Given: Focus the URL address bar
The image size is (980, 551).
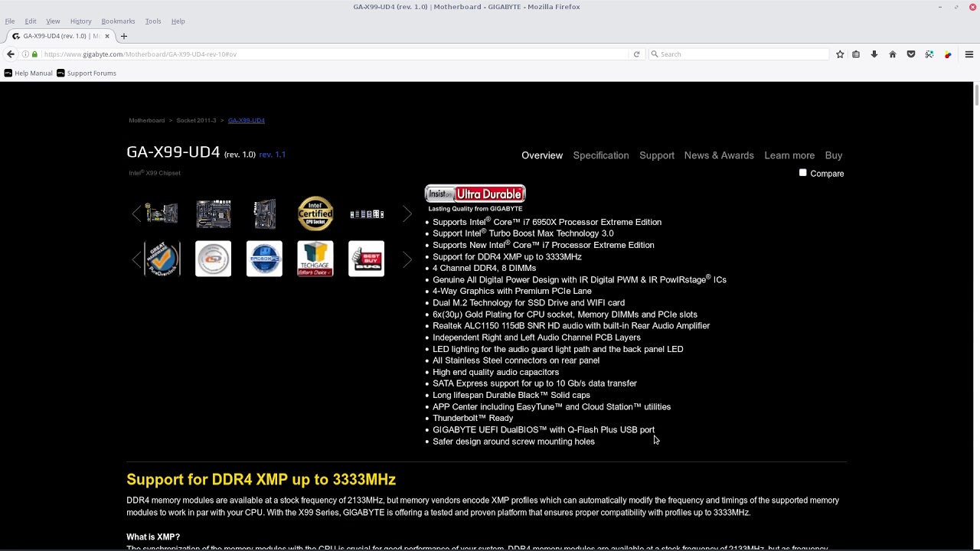Looking at the screenshot, I should click(335, 54).
